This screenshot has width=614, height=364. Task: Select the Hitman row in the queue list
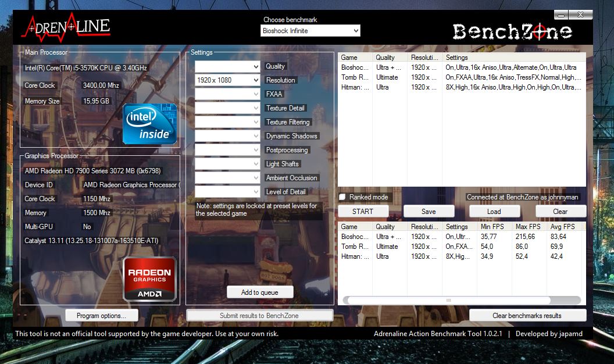coord(461,87)
